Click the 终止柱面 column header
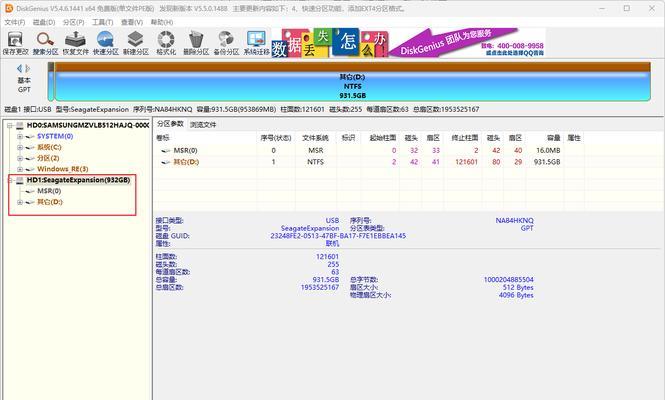 (464, 138)
